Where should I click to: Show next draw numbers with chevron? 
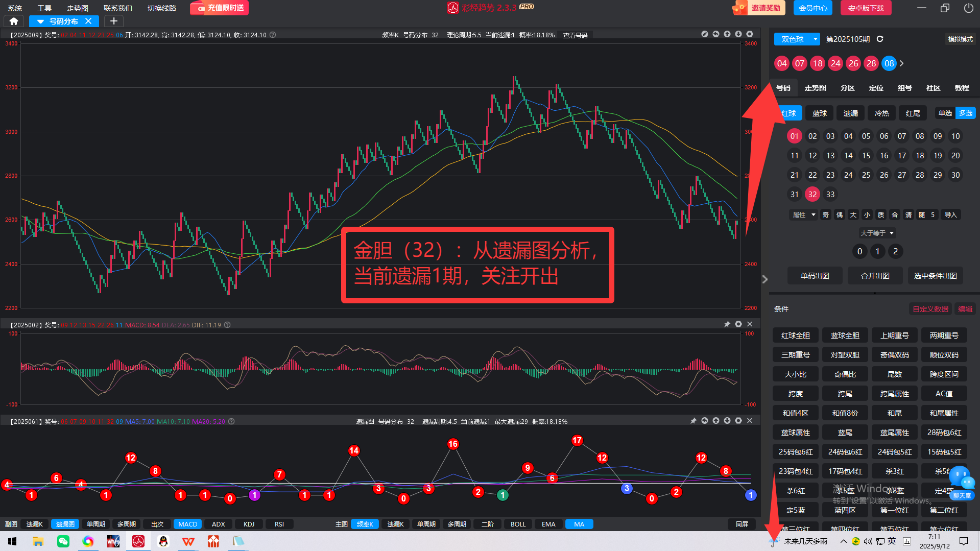902,63
